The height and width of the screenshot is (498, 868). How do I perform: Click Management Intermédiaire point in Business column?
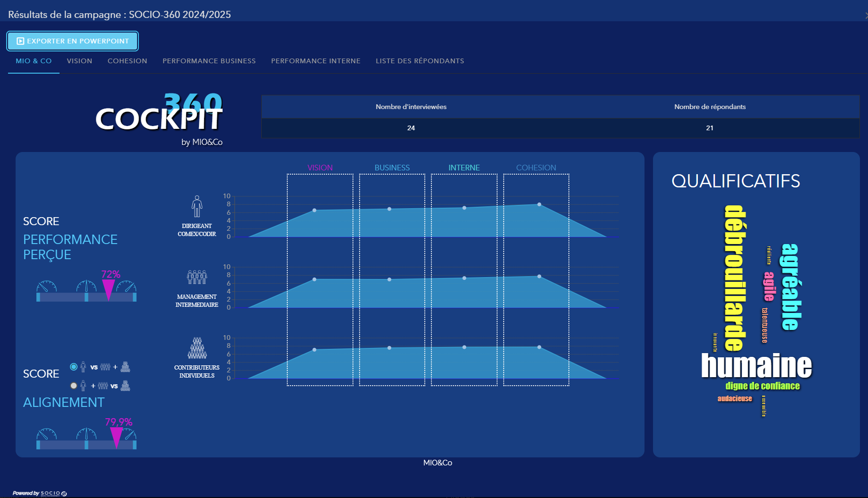[389, 279]
